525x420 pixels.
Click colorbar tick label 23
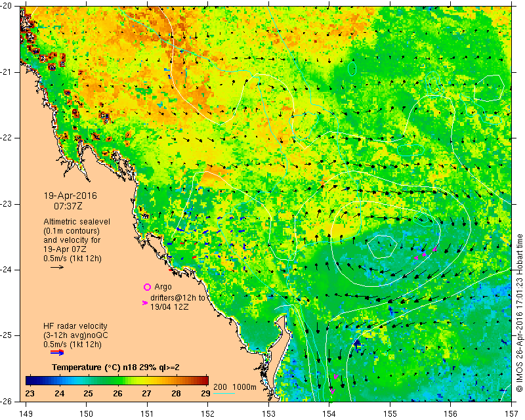pos(30,393)
